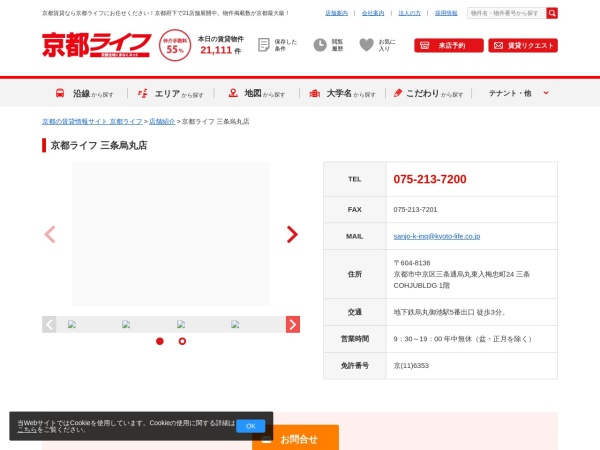The image size is (600, 450).
Task: Open favorites heart icon
Action: (x=366, y=45)
